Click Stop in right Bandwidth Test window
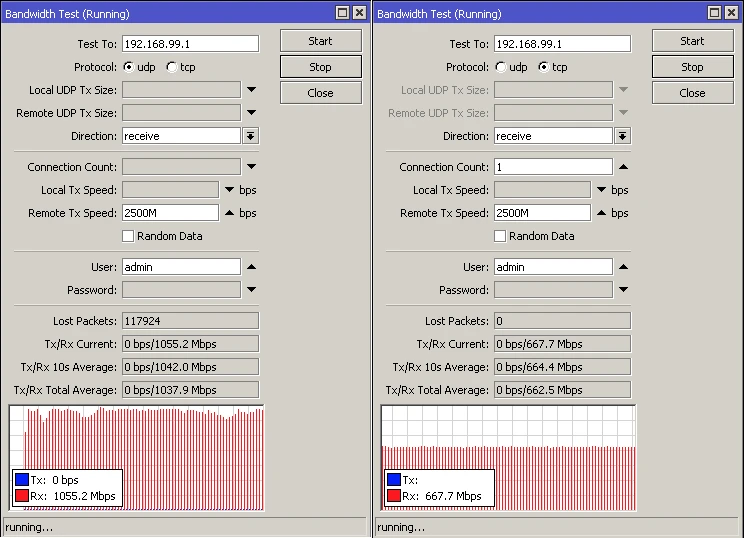This screenshot has height=538, width=744. coord(693,67)
